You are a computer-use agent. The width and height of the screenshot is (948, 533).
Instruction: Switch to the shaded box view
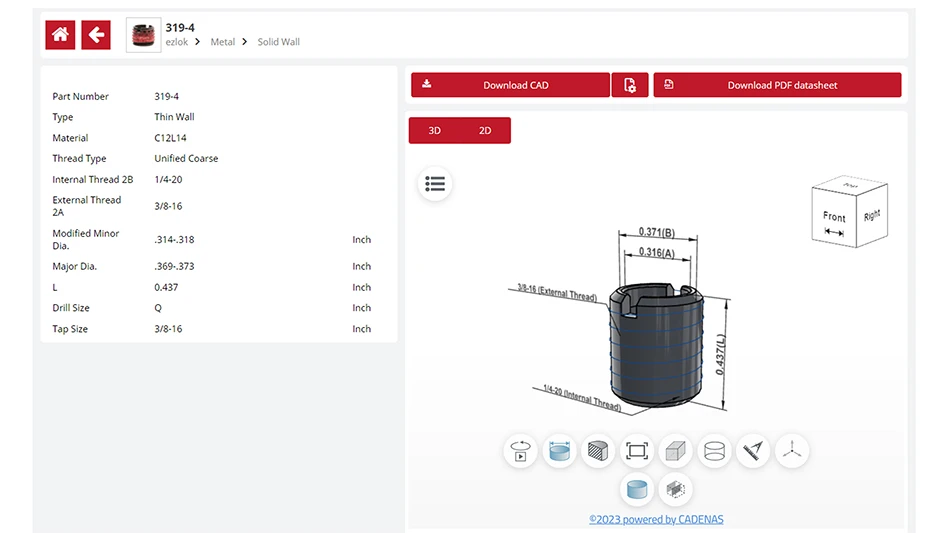(x=676, y=451)
